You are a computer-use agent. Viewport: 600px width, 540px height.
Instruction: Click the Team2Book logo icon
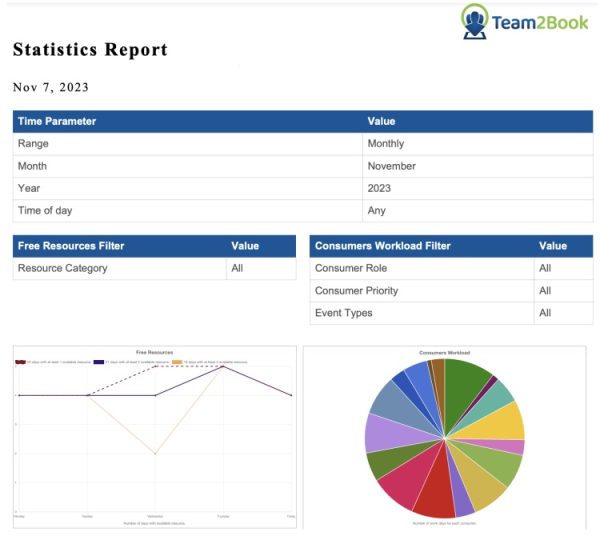point(475,21)
